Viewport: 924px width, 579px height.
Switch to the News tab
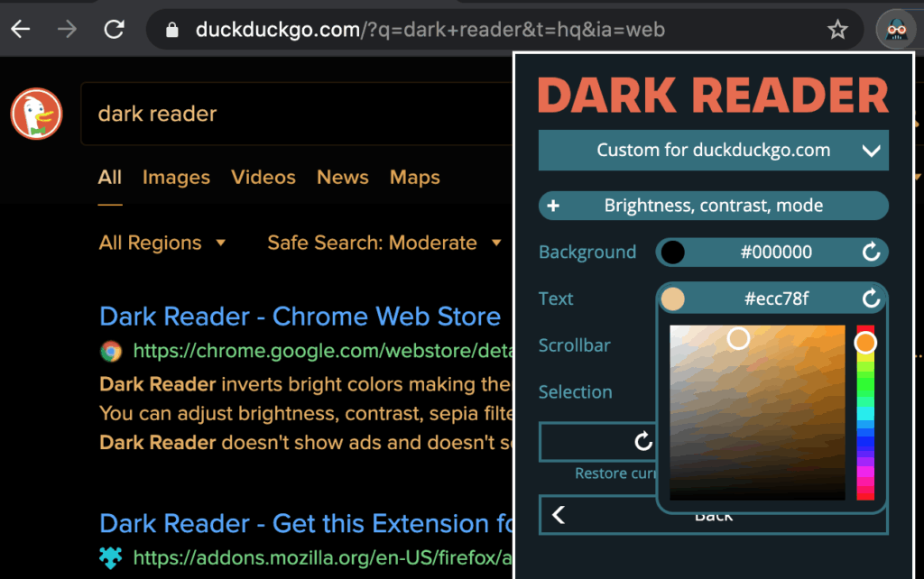point(342,178)
